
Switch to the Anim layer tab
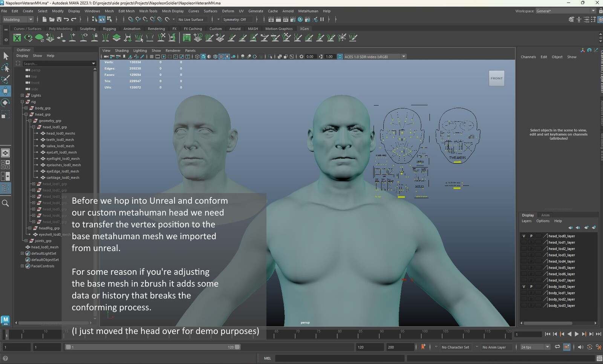point(545,215)
